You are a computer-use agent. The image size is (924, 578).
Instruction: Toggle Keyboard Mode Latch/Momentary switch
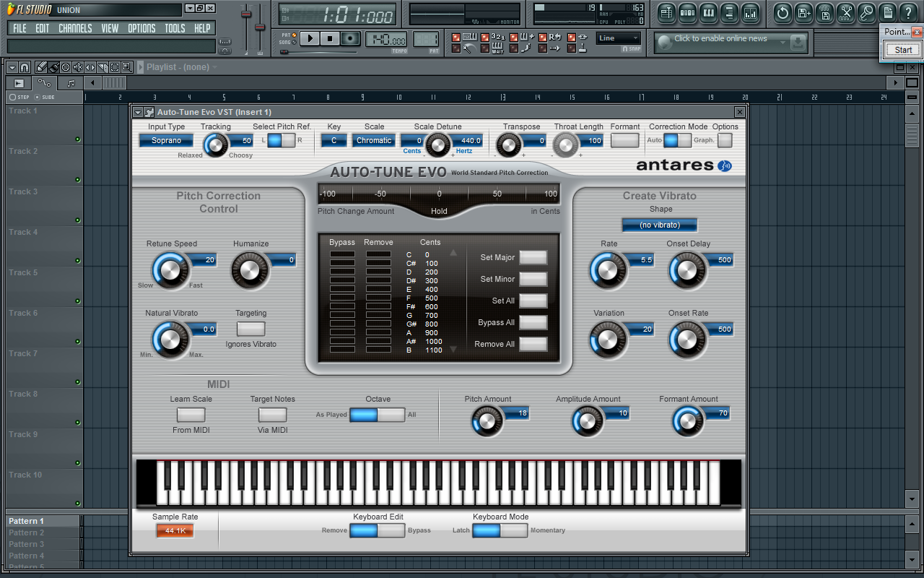500,530
